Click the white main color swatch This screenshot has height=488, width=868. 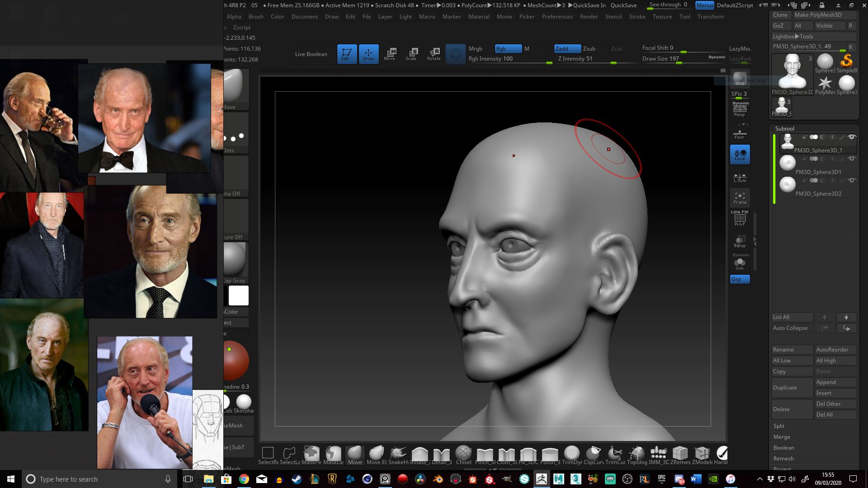[239, 296]
